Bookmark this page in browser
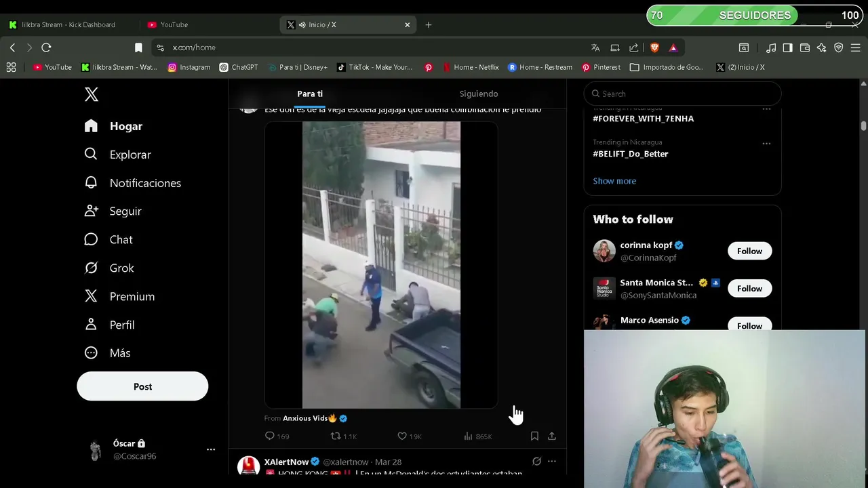 pyautogui.click(x=138, y=47)
